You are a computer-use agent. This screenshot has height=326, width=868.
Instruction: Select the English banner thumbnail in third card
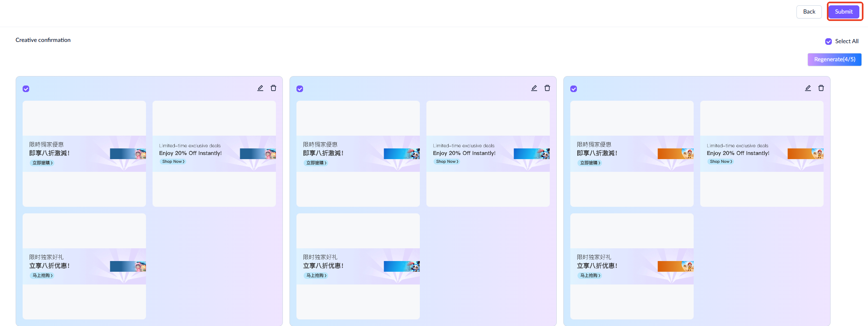click(x=762, y=154)
